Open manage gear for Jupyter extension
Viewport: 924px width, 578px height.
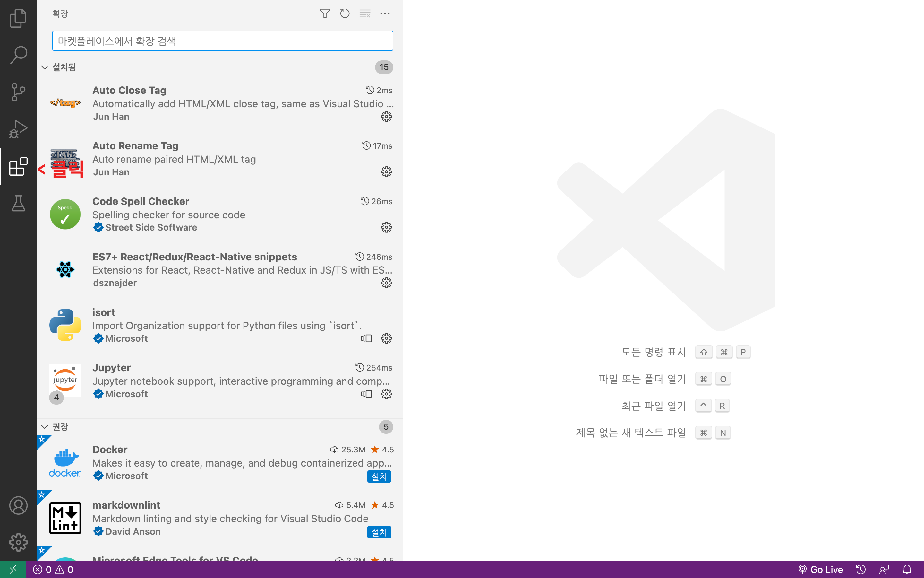pos(386,394)
